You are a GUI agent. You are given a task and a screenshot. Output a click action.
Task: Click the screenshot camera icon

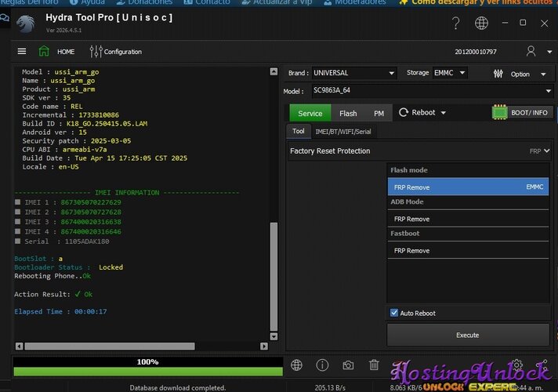click(x=348, y=365)
